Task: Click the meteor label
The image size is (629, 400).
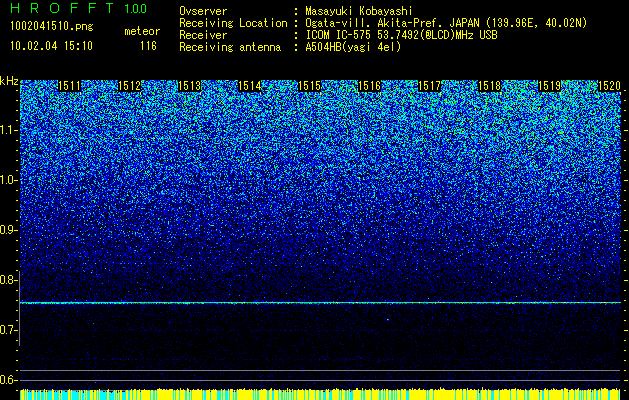Action: tap(142, 31)
